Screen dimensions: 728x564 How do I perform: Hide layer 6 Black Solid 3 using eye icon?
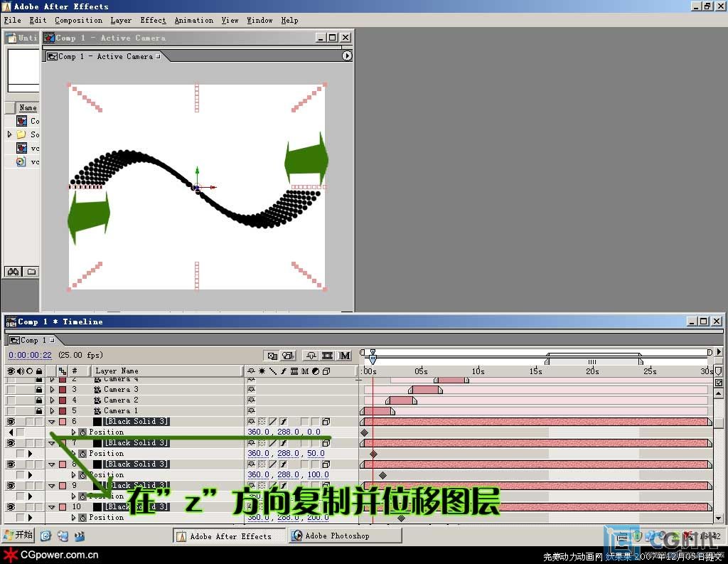click(x=11, y=422)
